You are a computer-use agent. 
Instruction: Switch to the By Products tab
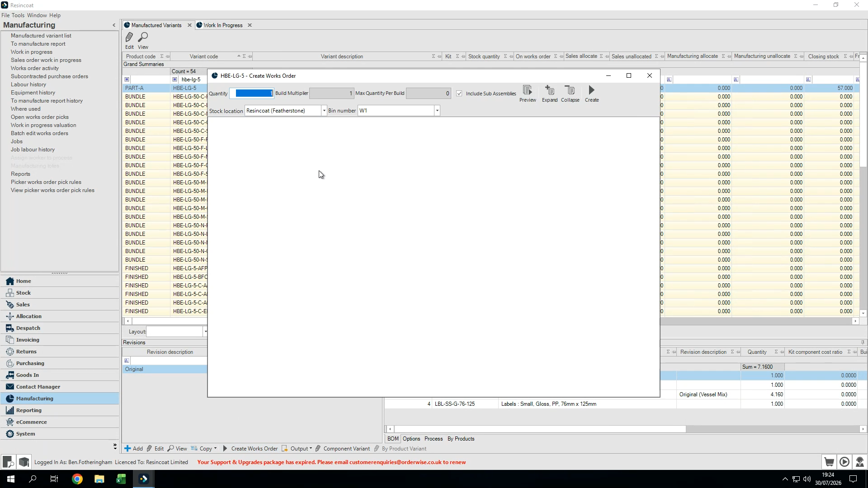point(461,439)
